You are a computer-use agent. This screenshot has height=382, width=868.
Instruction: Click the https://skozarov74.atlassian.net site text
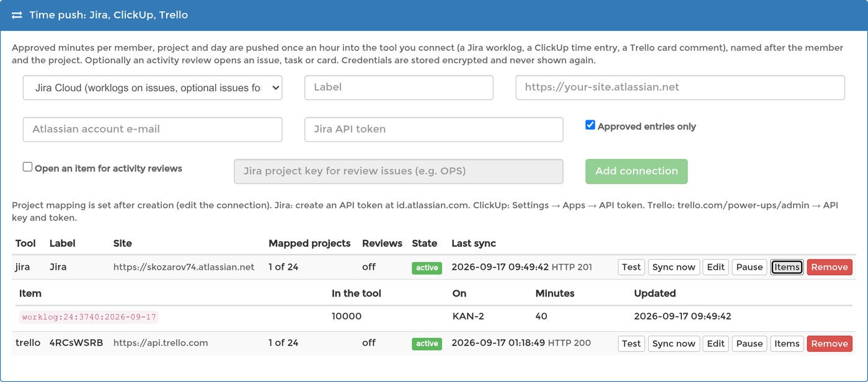pyautogui.click(x=184, y=267)
